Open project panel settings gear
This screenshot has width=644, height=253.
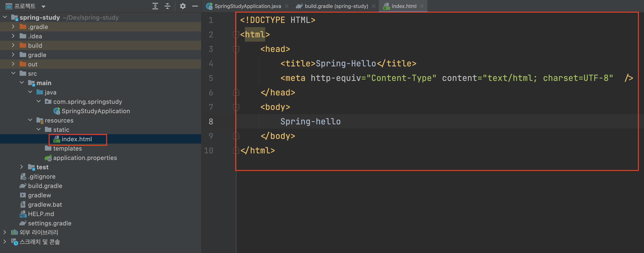[x=183, y=6]
